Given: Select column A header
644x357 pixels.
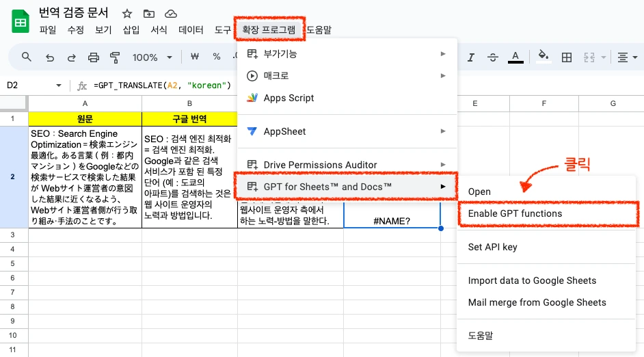Looking at the screenshot, I should click(85, 103).
